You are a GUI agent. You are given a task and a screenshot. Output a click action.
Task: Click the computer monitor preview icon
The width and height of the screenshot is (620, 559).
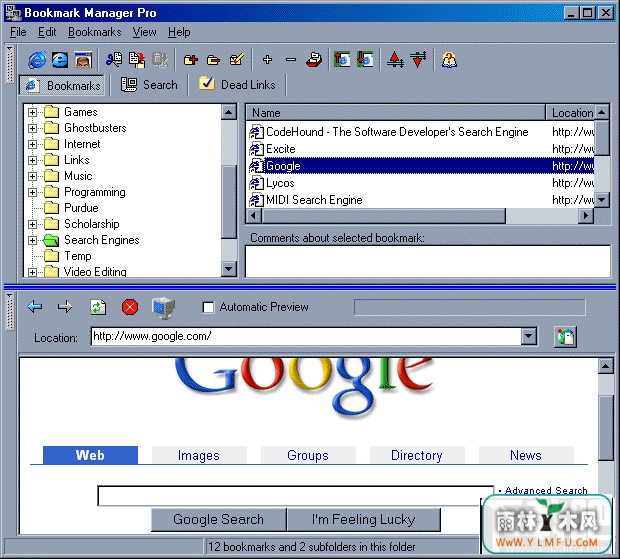coord(163,308)
